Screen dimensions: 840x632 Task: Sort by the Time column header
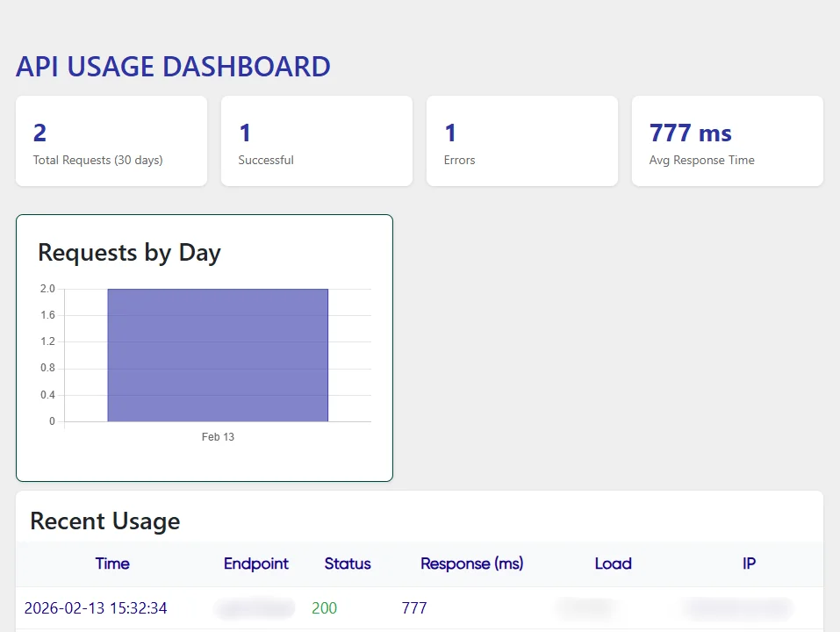[x=112, y=564]
